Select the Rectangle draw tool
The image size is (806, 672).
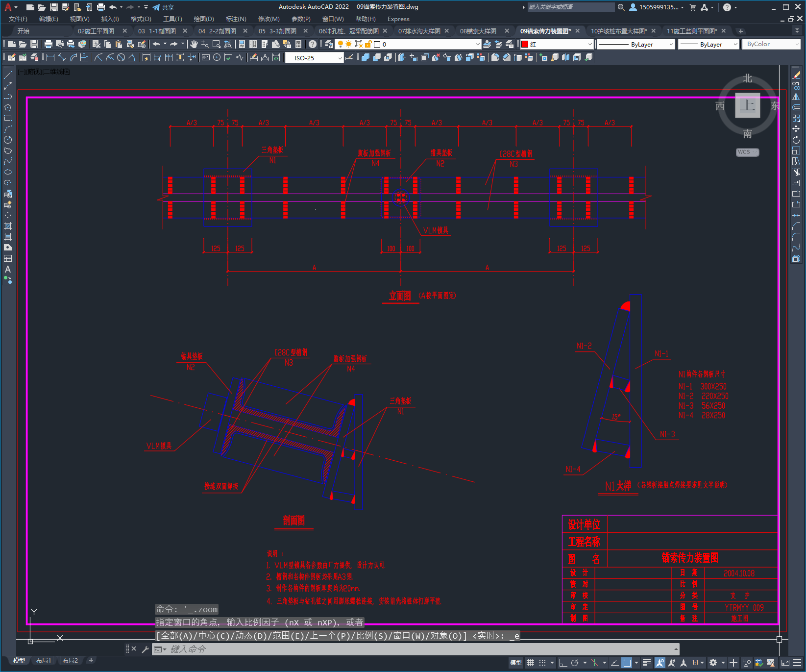(8, 118)
